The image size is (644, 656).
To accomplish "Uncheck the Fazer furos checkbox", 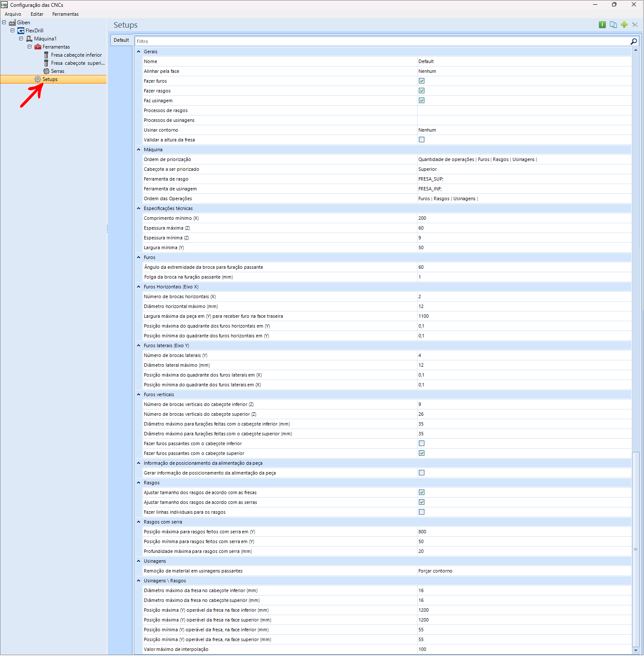I will coord(421,81).
